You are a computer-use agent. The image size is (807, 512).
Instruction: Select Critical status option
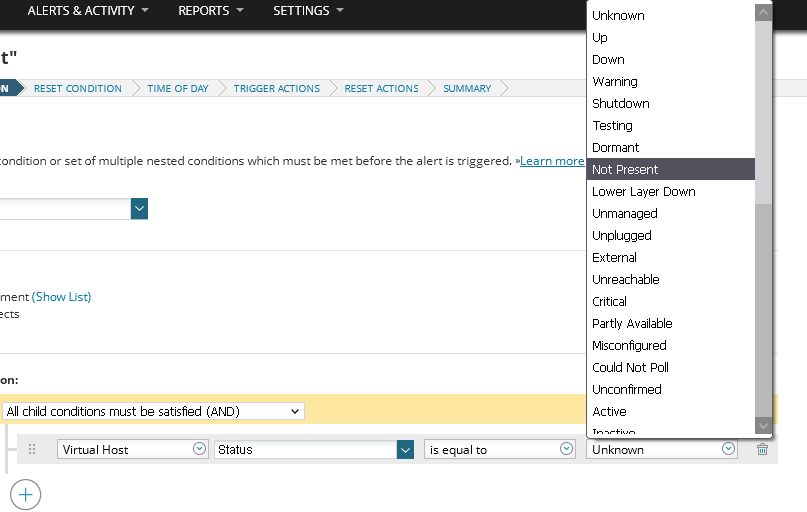point(671,302)
